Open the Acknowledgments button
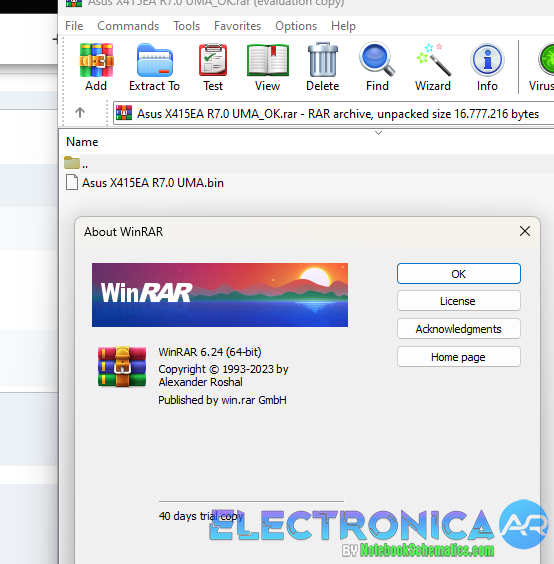Image resolution: width=554 pixels, height=564 pixels. pos(459,329)
